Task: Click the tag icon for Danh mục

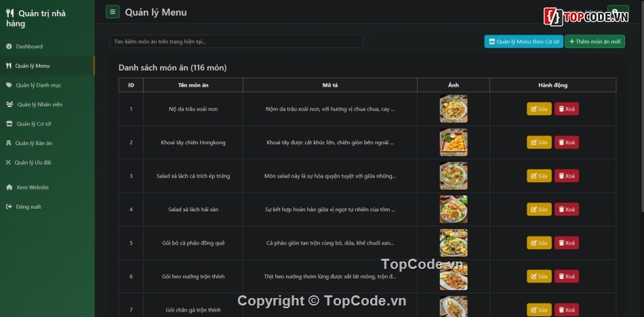Action: [x=9, y=85]
